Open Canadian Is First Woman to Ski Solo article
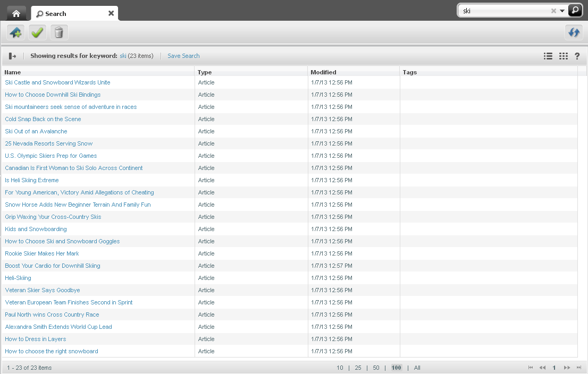 coord(74,168)
